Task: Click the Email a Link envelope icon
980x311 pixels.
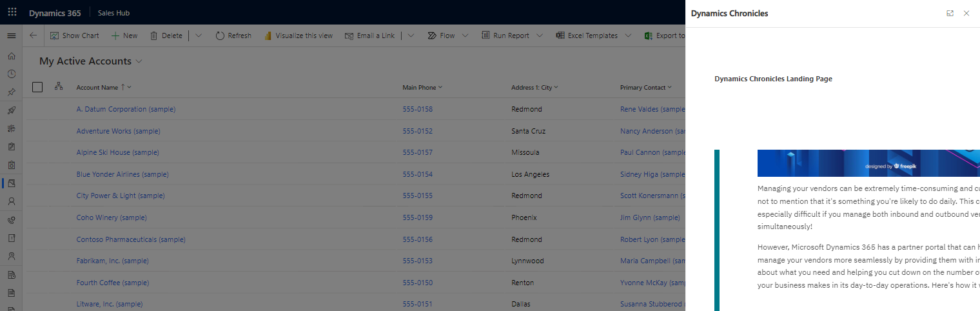Action: point(349,35)
